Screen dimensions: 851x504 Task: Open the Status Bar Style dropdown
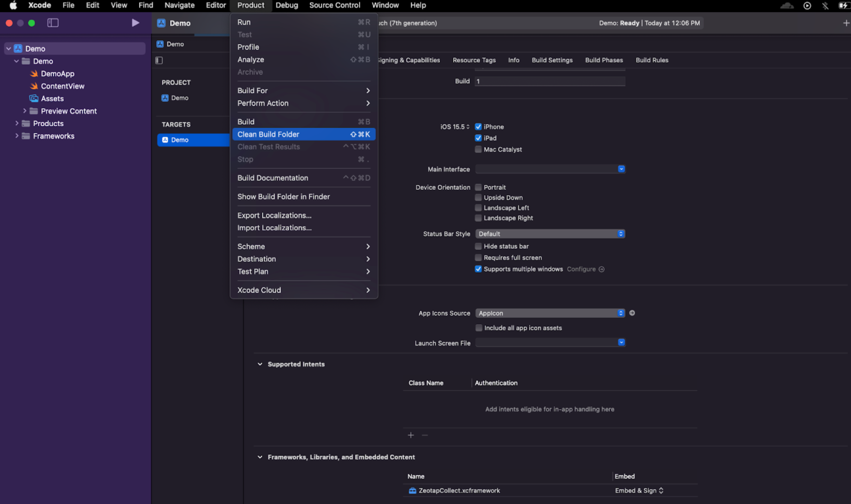click(550, 234)
